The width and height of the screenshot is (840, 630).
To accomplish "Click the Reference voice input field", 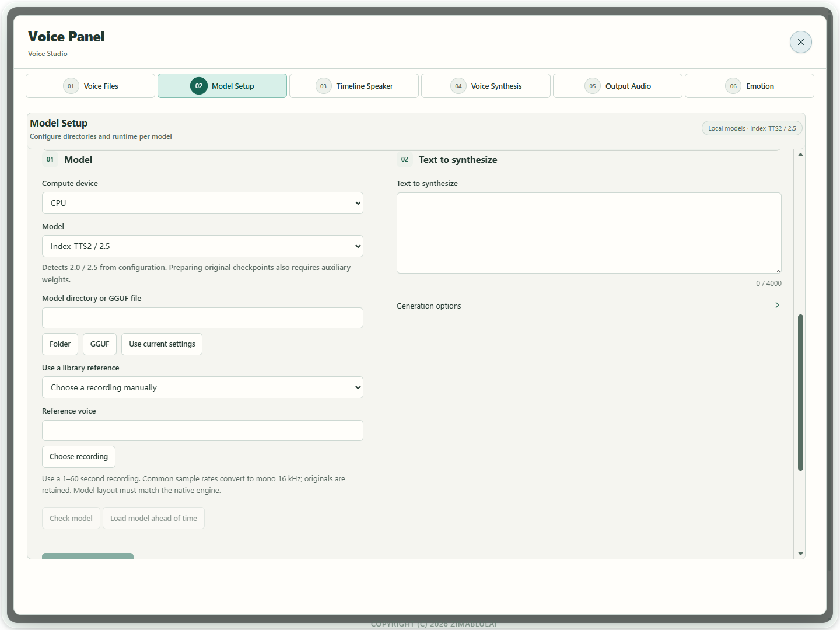I will (202, 430).
